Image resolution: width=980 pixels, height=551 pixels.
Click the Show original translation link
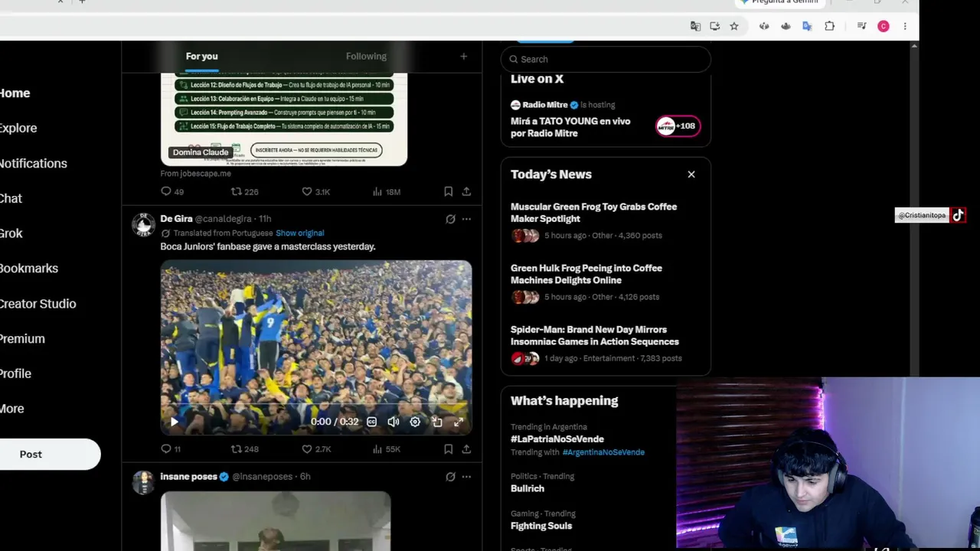tap(299, 233)
